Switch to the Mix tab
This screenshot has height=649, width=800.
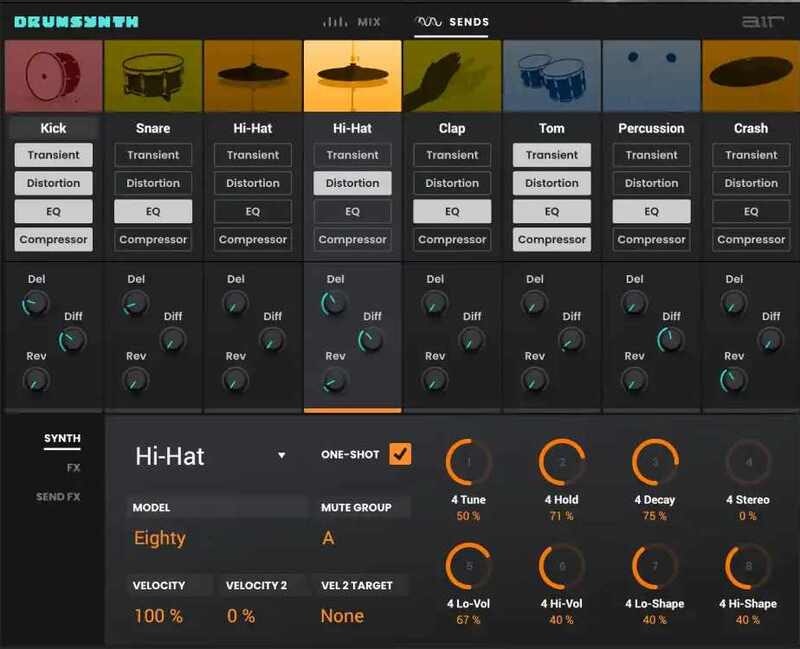tap(350, 21)
